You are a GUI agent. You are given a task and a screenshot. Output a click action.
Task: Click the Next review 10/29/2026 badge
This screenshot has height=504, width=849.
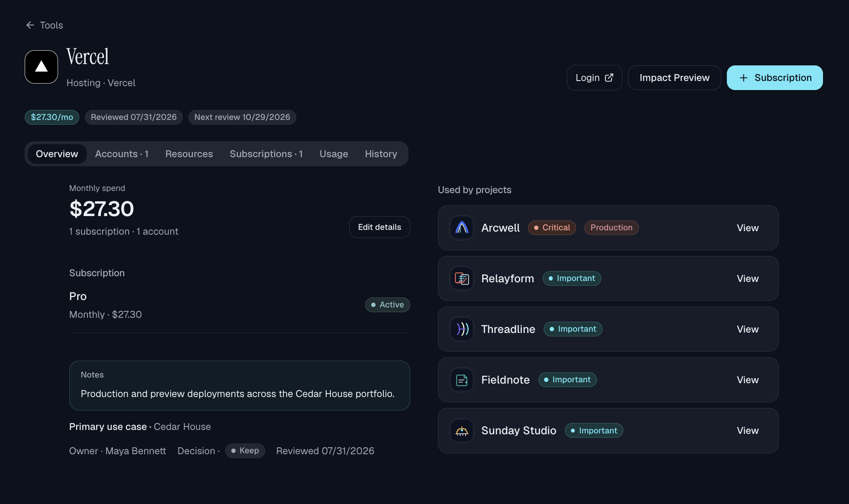[242, 117]
